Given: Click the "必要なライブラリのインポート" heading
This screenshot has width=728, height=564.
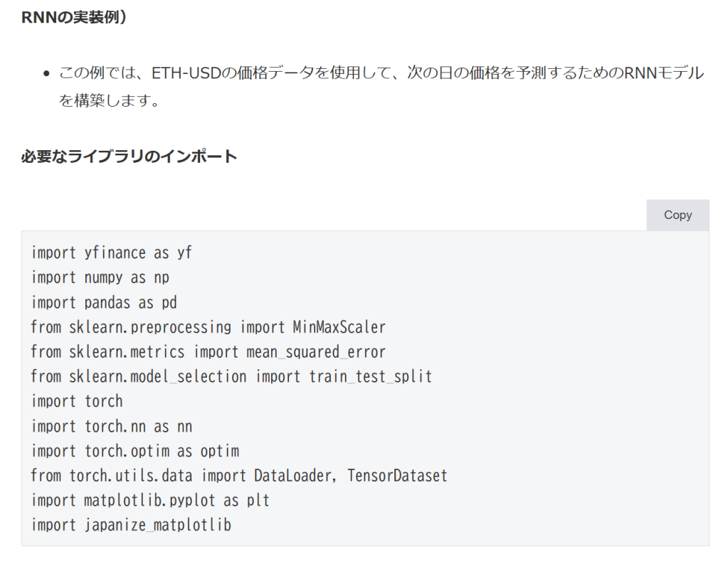Looking at the screenshot, I should point(129,156).
